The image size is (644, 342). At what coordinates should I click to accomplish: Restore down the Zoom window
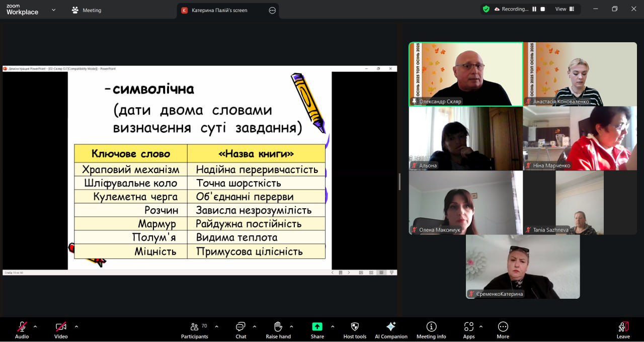[x=615, y=9]
